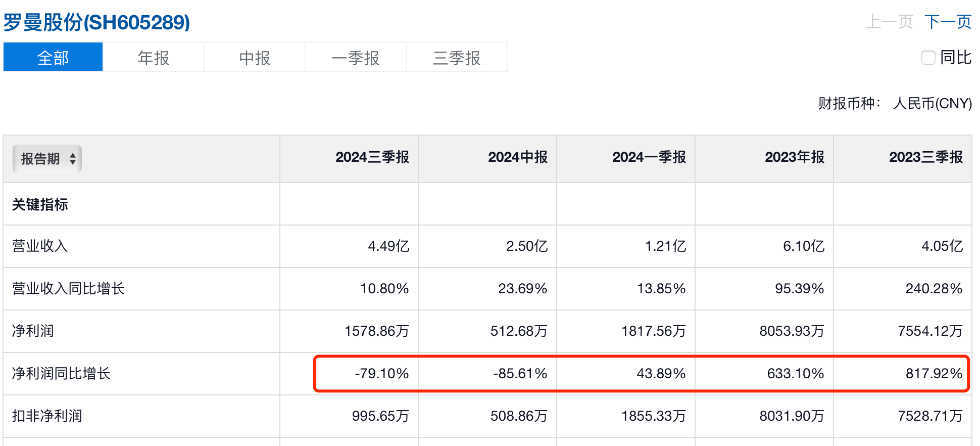Image resolution: width=980 pixels, height=446 pixels.
Task: Select the 扣非净利润 row label
Action: click(47, 416)
